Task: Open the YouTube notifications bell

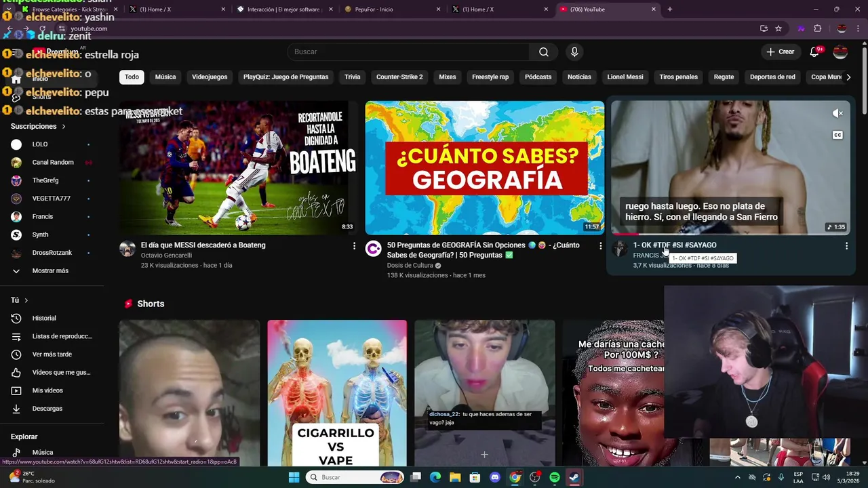Action: coord(815,52)
